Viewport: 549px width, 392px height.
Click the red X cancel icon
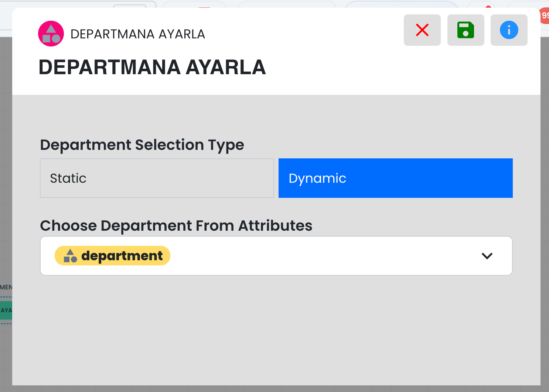tap(422, 30)
